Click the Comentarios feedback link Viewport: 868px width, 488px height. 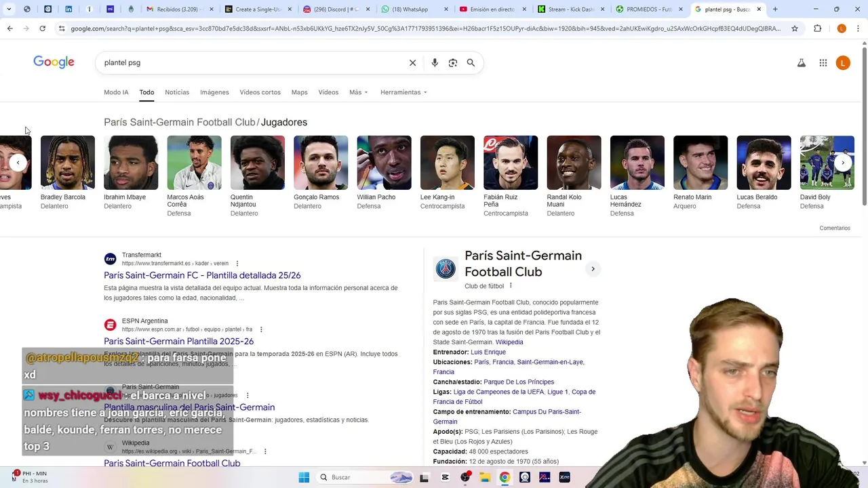coord(834,228)
